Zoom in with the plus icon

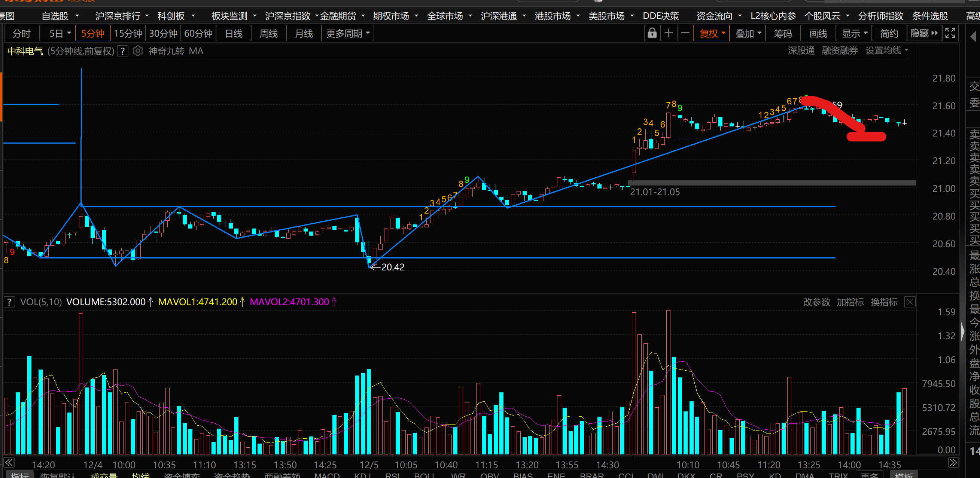tap(669, 33)
